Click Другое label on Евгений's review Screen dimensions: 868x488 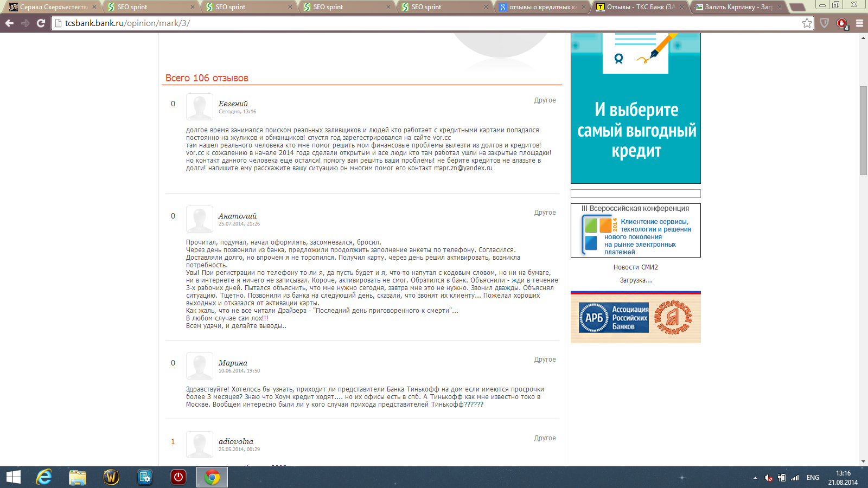tap(545, 100)
